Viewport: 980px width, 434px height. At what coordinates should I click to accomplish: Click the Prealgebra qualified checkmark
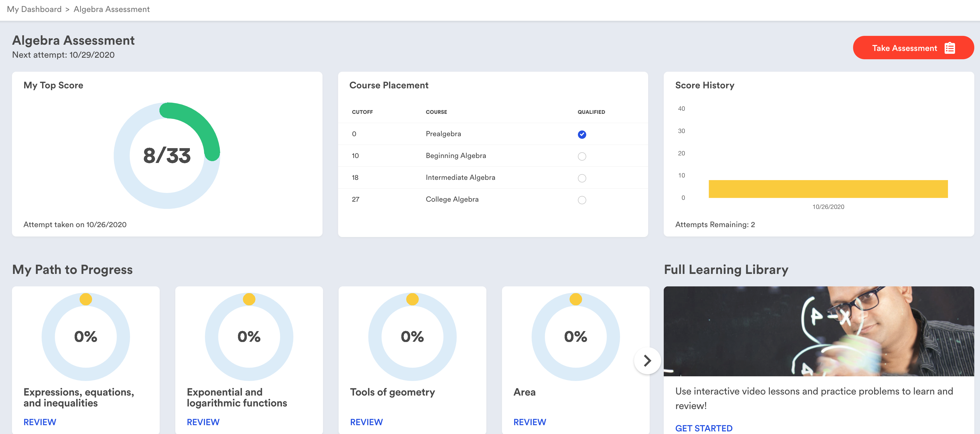coord(582,134)
